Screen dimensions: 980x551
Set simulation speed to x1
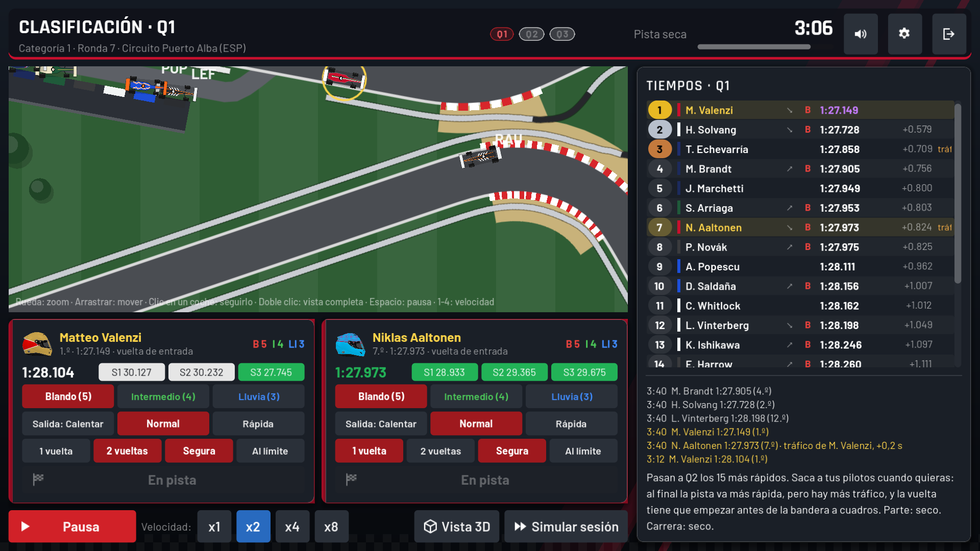[x=214, y=527]
